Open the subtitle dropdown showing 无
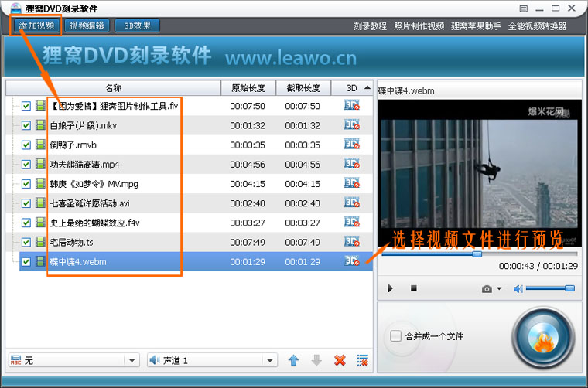Viewport: 588px width, 388px height. tap(73, 360)
